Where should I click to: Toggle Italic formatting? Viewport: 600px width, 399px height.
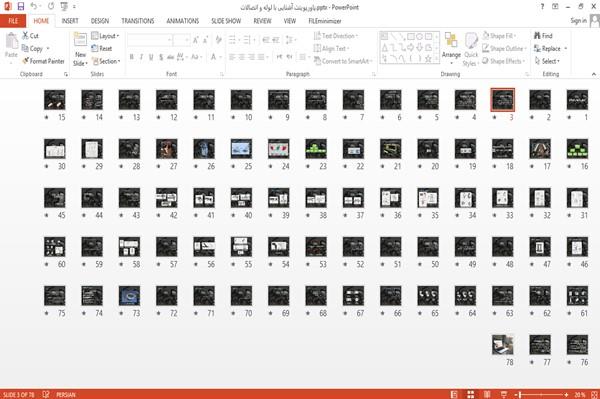tap(141, 57)
